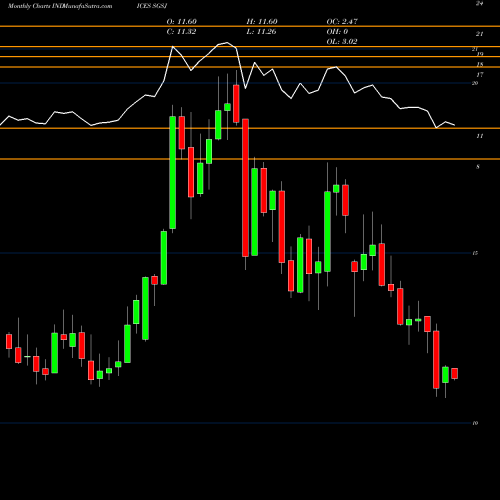Select the high value 'H: 11.60'
Viewport: 500px width, 500px height.
tap(262, 22)
